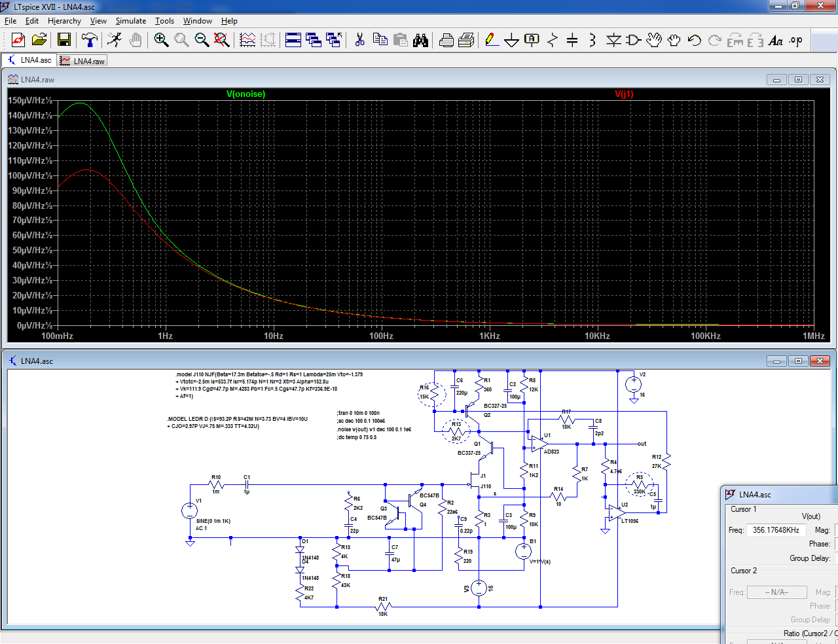Maximize the LNA4.raw plot pane

(798, 80)
